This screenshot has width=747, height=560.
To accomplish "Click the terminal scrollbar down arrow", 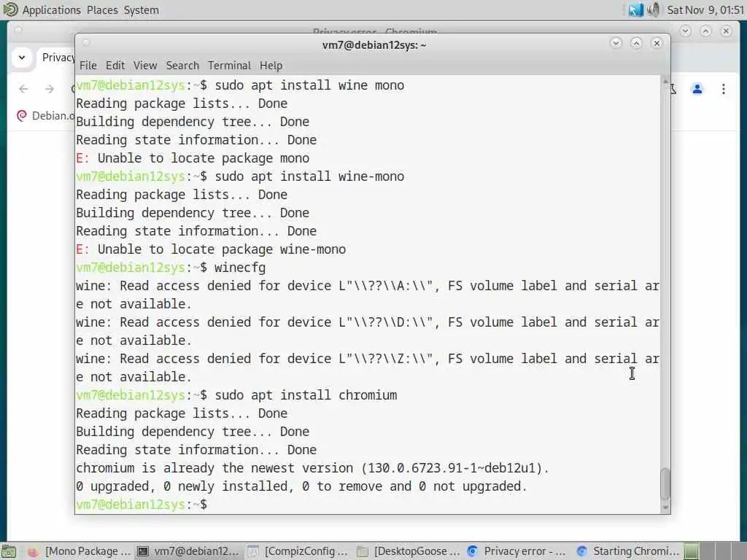I will pyautogui.click(x=665, y=507).
